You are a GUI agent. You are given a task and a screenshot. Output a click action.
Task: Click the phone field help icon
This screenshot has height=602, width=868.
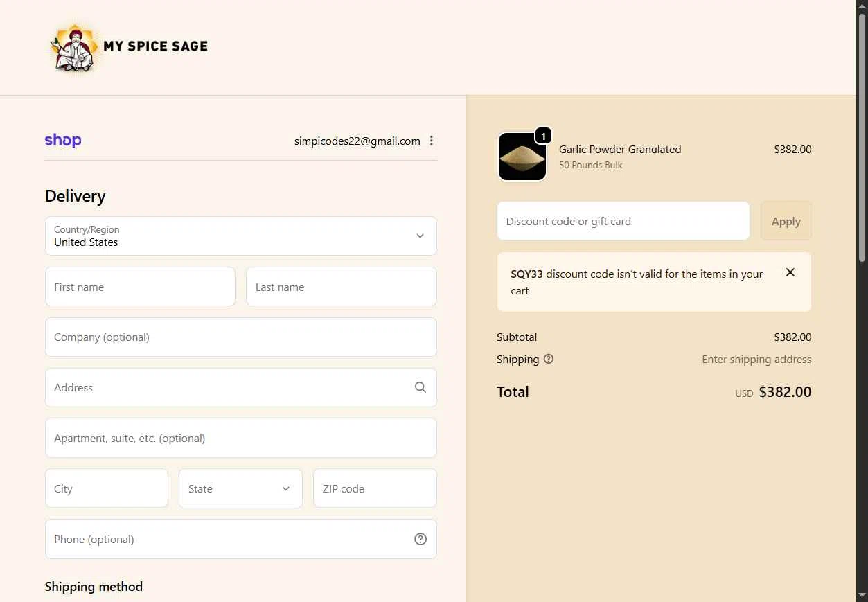[x=420, y=539]
